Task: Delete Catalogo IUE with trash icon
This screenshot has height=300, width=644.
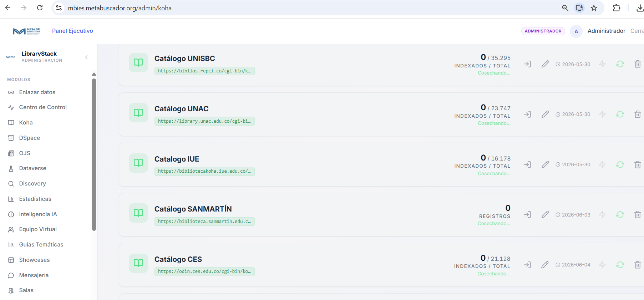Action: pos(638,165)
